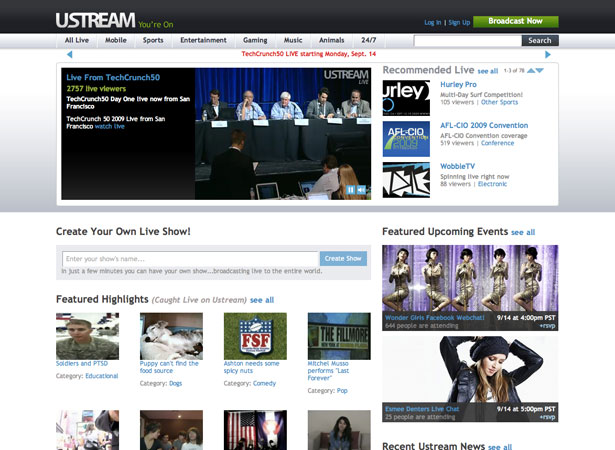Viewport: 615px width, 450px height.
Task: Click the Search button
Action: (x=540, y=40)
